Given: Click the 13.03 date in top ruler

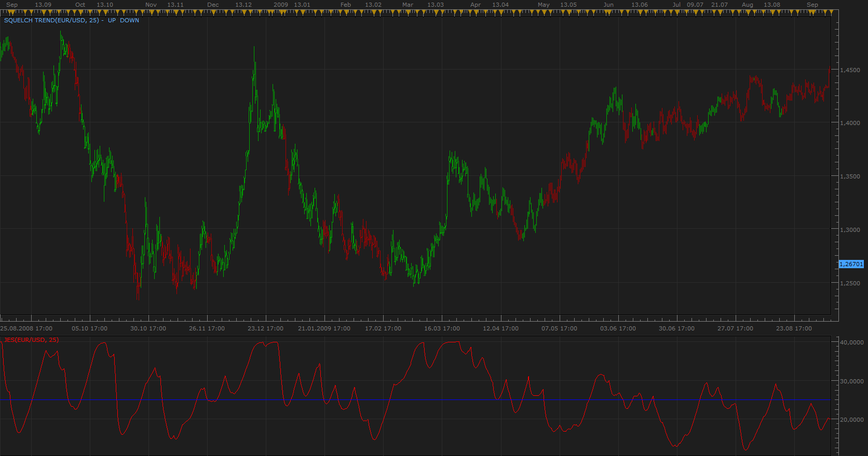Looking at the screenshot, I should 436,5.
